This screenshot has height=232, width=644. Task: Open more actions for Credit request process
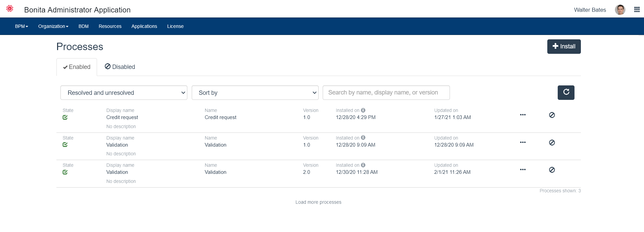(522, 115)
